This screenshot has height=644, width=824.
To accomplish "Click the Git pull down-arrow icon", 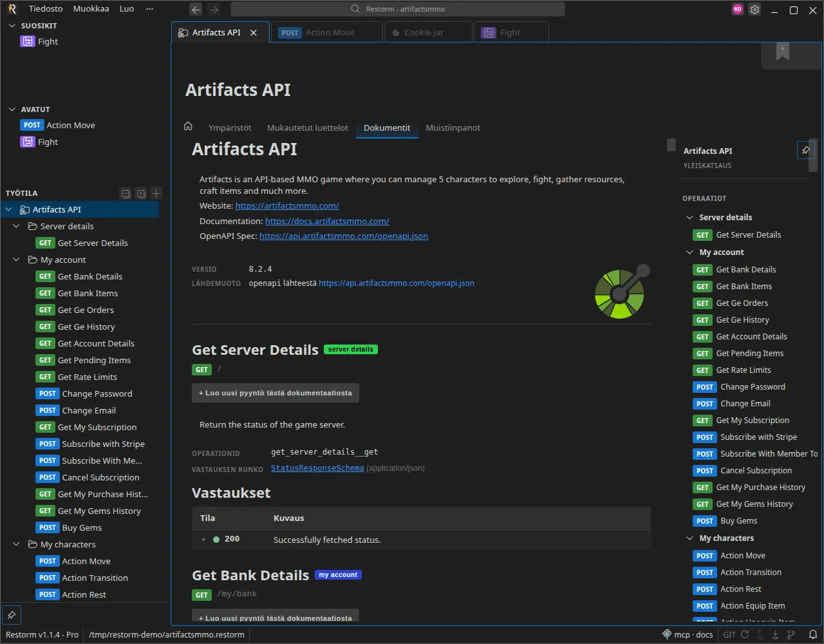I will [x=775, y=634].
